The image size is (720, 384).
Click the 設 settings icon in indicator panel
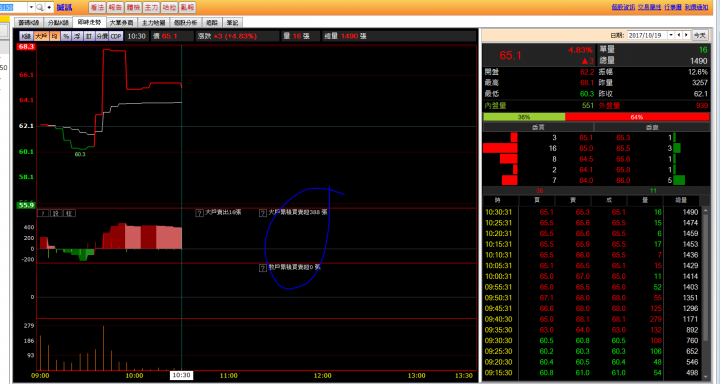(x=56, y=213)
